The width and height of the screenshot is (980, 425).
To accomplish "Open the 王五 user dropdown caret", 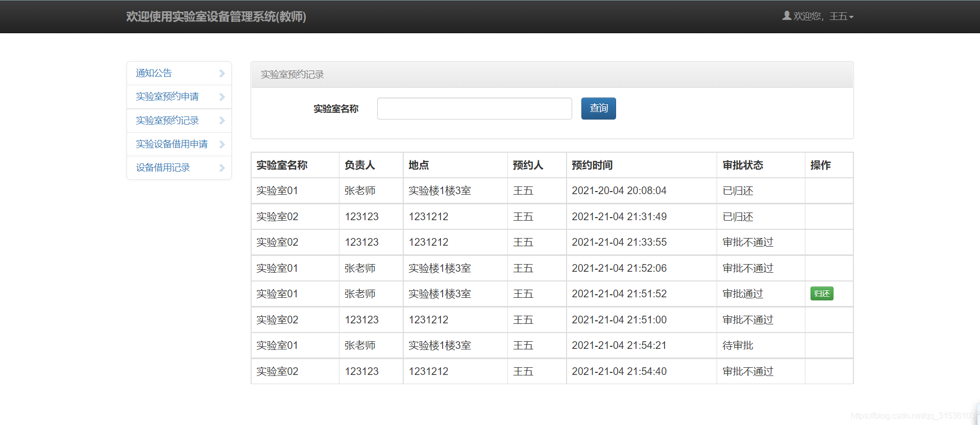I will click(851, 17).
